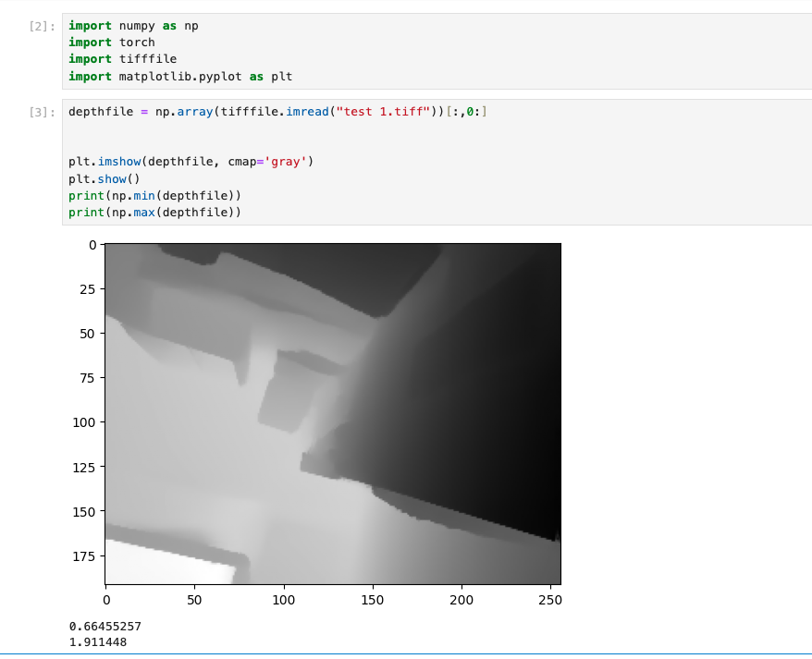Click the x-axis tick label 200
This screenshot has height=659, width=812.
pos(461,600)
